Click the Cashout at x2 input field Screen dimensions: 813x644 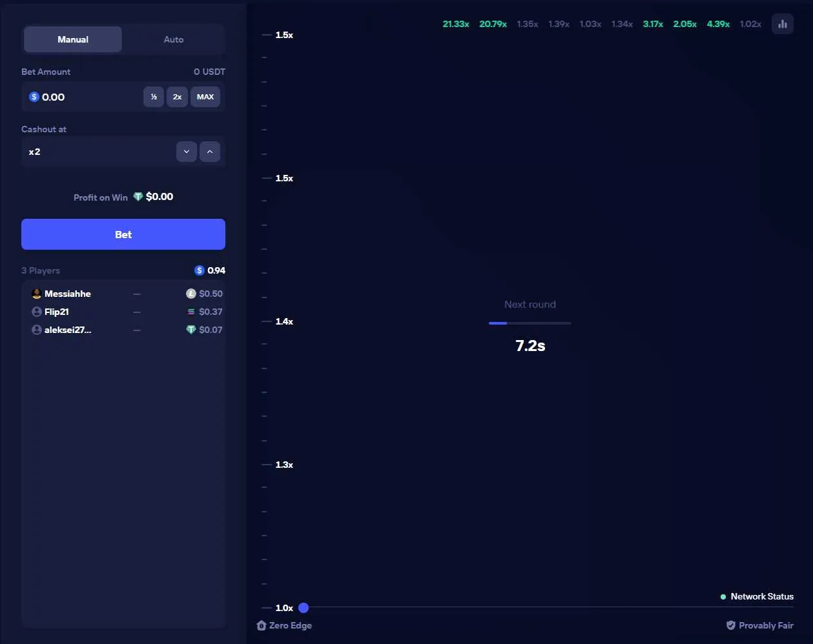[123, 152]
